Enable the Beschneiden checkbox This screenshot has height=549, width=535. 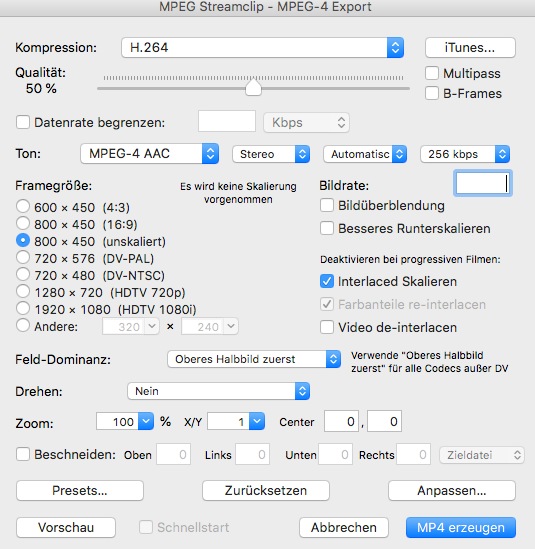point(23,454)
